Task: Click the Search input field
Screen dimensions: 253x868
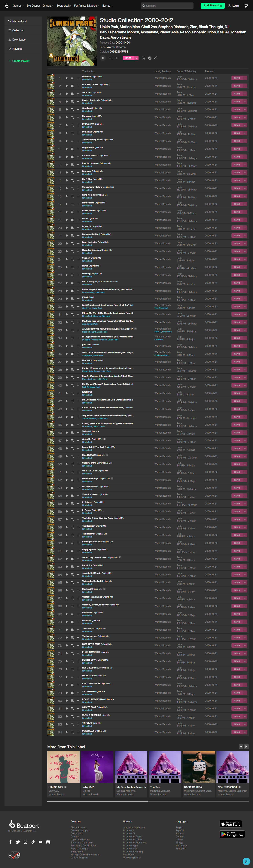Action: 167,6
